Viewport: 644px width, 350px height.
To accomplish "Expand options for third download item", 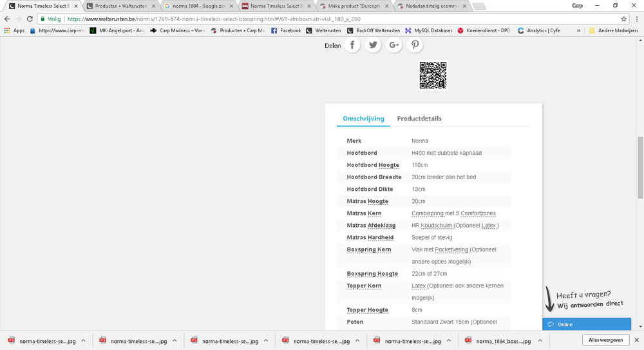I will coord(266,340).
